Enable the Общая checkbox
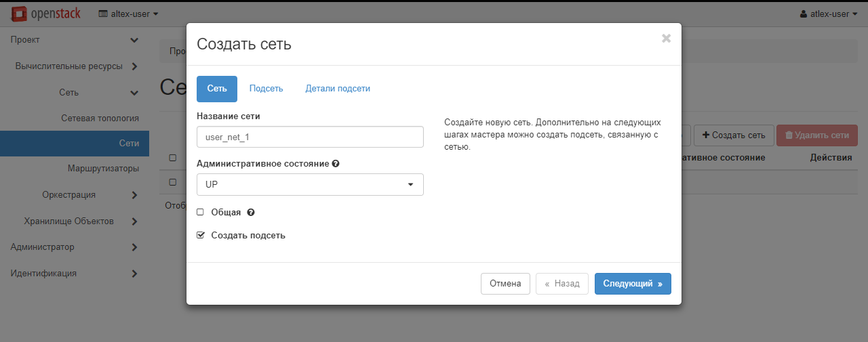868x342 pixels. pos(200,212)
